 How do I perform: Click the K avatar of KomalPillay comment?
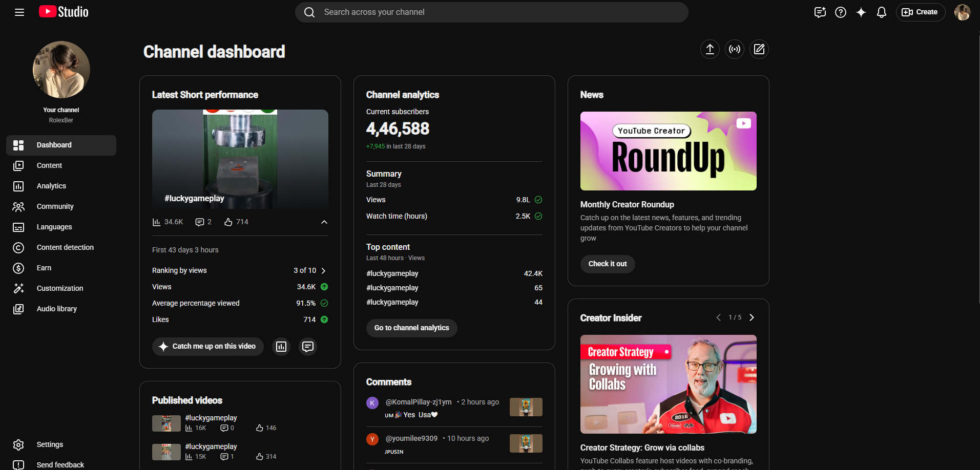[x=372, y=403]
